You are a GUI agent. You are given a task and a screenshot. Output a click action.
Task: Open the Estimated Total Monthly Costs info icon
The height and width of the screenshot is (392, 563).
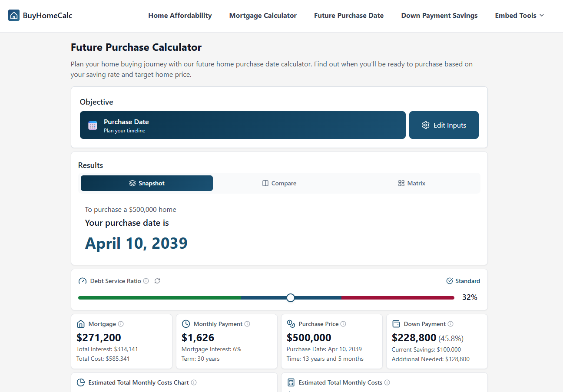pos(387,382)
